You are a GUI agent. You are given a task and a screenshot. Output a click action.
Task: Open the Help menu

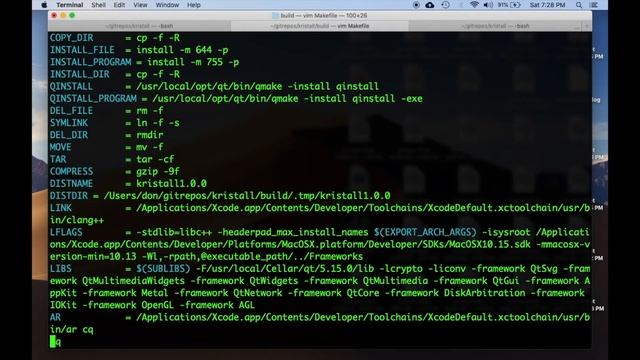point(193,5)
